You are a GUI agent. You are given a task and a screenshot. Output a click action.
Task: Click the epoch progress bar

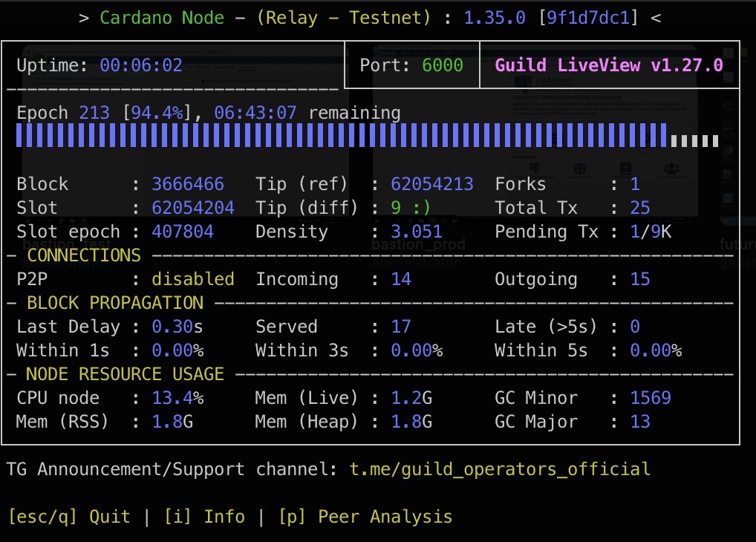(x=368, y=135)
